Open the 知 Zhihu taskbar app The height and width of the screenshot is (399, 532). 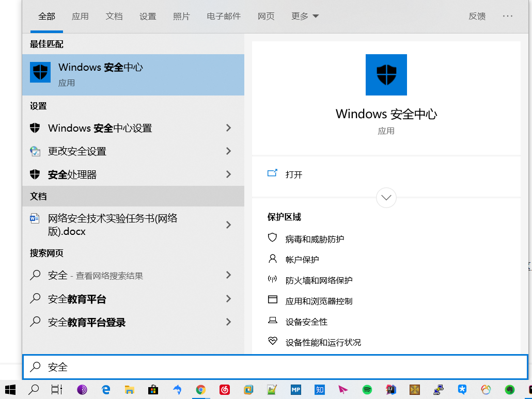pyautogui.click(x=320, y=390)
